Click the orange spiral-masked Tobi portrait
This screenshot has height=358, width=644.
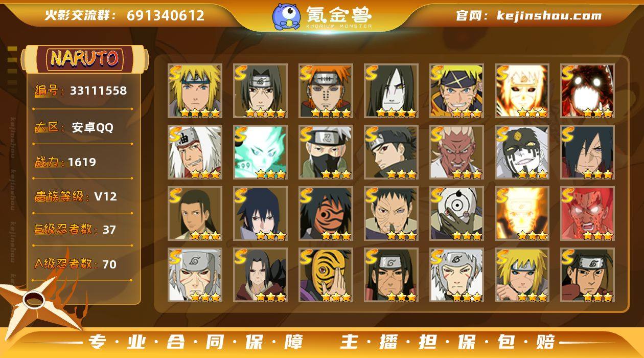tap(326, 275)
